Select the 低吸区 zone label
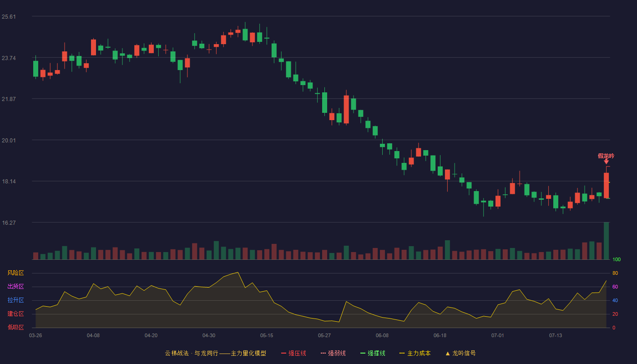 [15, 327]
